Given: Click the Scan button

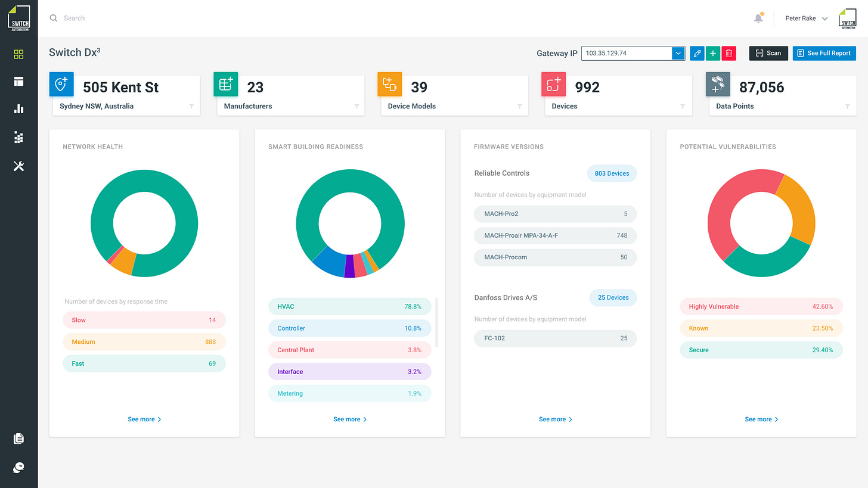Looking at the screenshot, I should pos(768,53).
